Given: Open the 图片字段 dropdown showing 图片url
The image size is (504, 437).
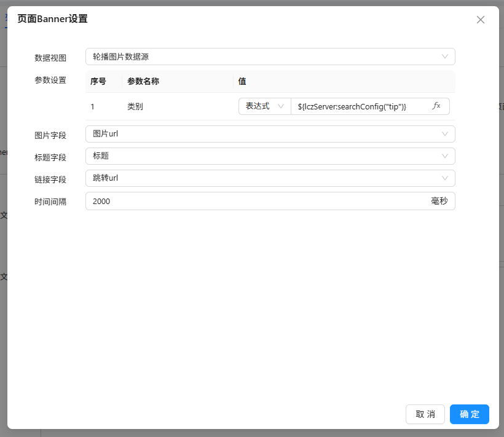Looking at the screenshot, I should 270,134.
